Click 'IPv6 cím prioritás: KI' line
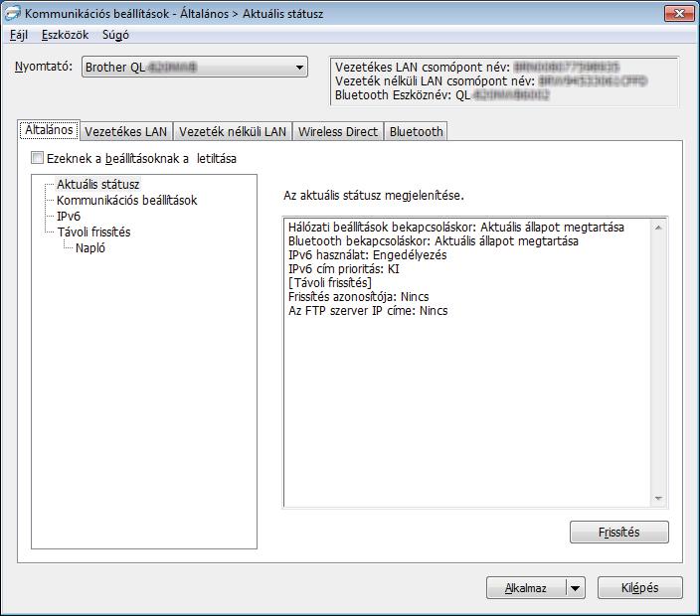 click(344, 269)
